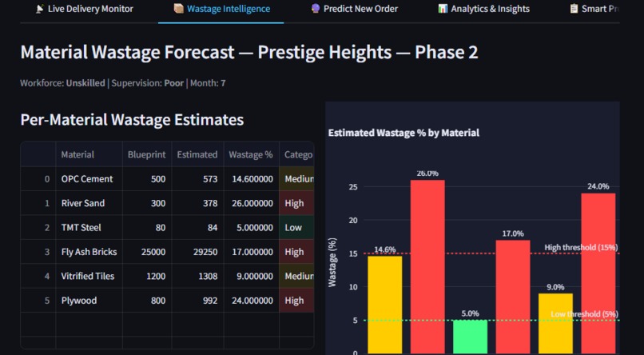The image size is (644, 355).
Task: Click the Low threshold (5%) label
Action: pos(584,314)
